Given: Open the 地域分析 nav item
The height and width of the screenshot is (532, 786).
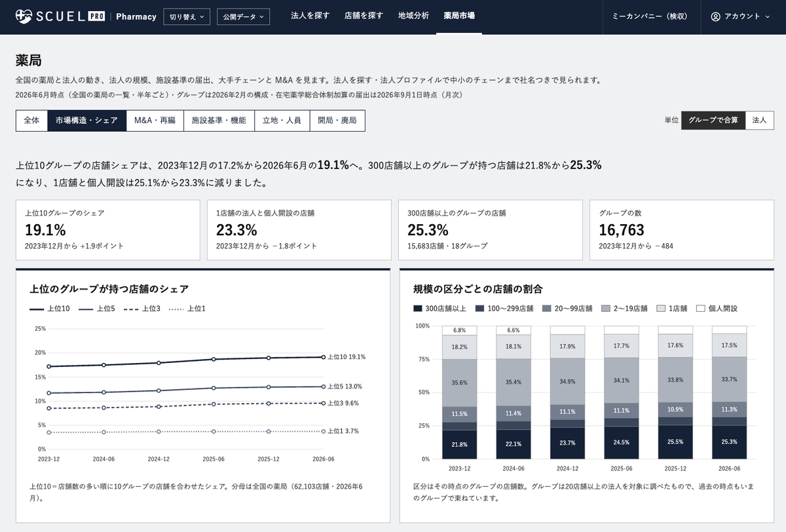Looking at the screenshot, I should click(x=413, y=16).
